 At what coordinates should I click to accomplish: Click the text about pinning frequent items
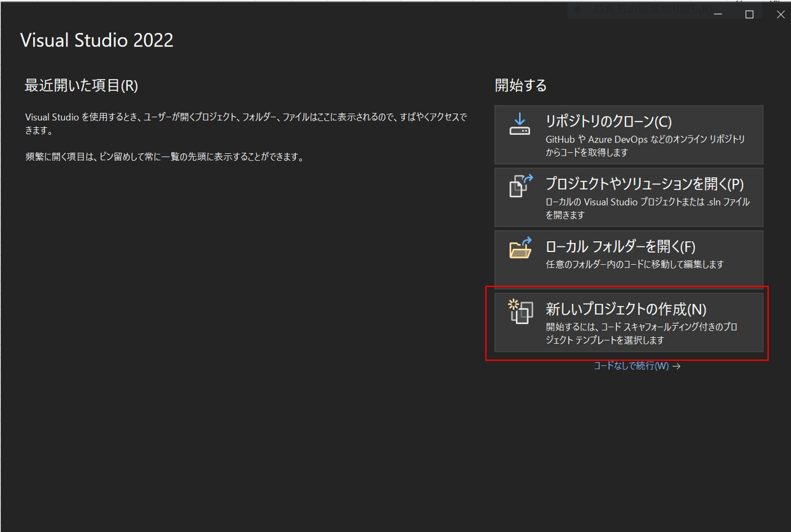(x=164, y=157)
